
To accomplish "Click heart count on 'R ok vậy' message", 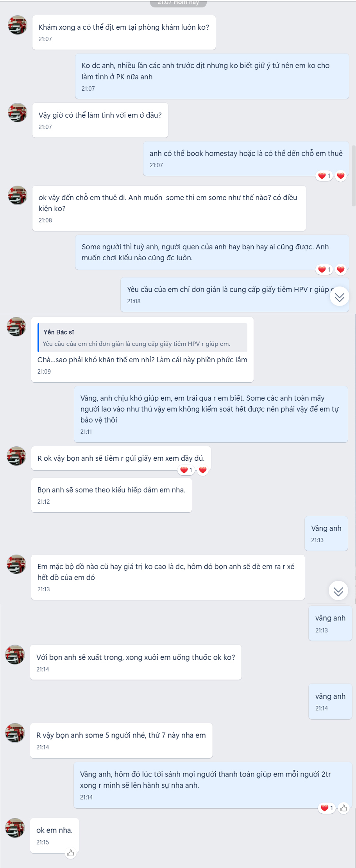I will pyautogui.click(x=186, y=470).
